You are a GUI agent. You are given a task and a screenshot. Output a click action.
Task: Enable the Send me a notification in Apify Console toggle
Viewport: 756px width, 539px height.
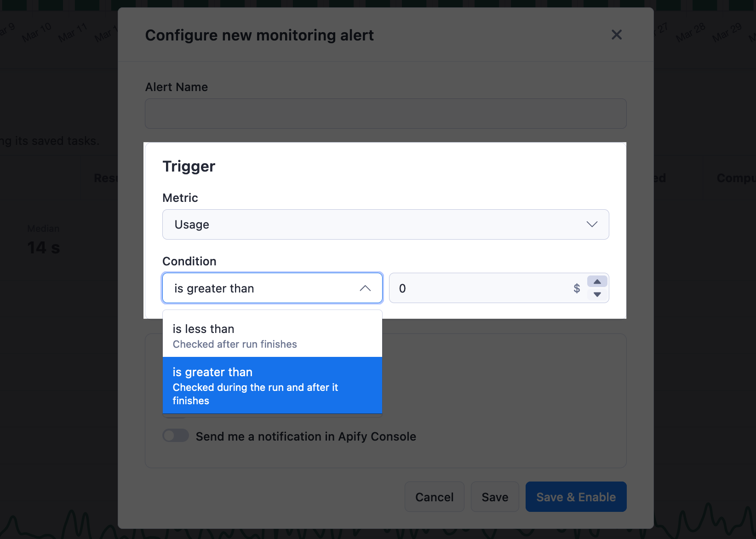point(175,436)
